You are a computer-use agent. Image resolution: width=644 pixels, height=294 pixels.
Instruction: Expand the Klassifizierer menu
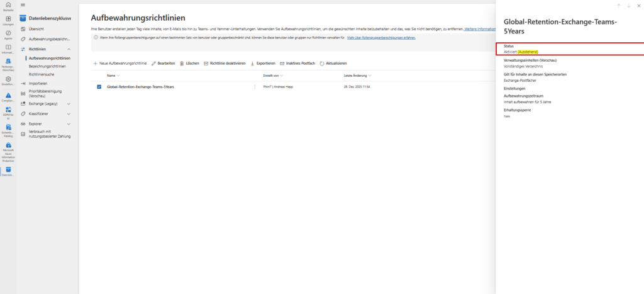pos(69,114)
